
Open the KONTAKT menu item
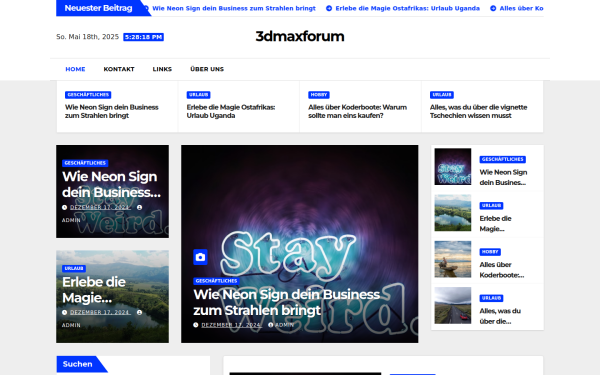point(119,69)
